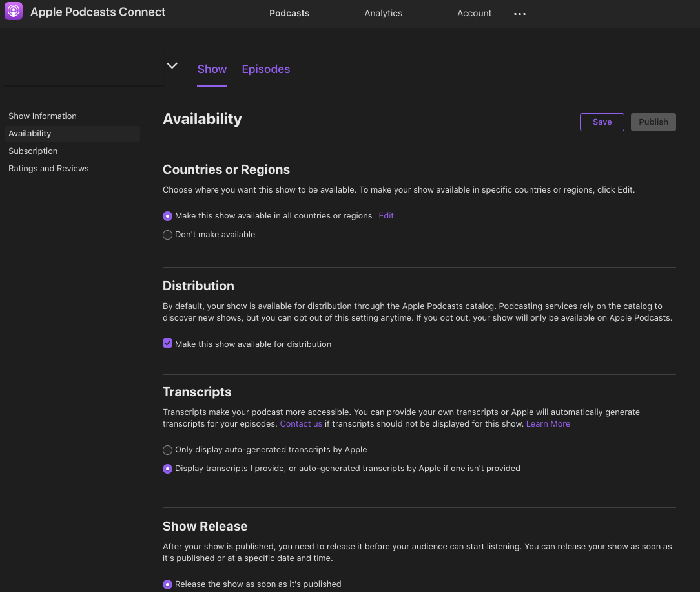Click the 'Distribution' section heading
The image size is (700, 592).
pos(198,286)
